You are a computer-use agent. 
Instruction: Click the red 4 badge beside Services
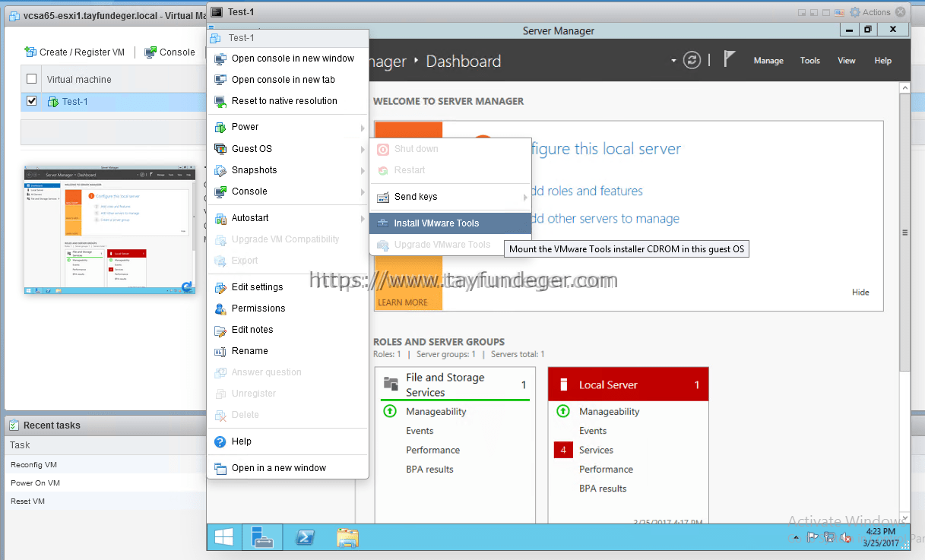[563, 450]
